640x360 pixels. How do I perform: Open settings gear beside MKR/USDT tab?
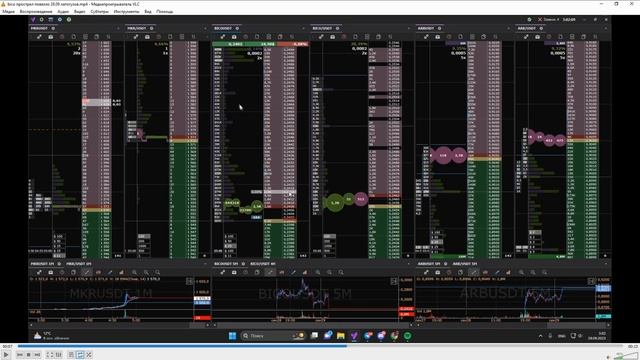pos(151,28)
